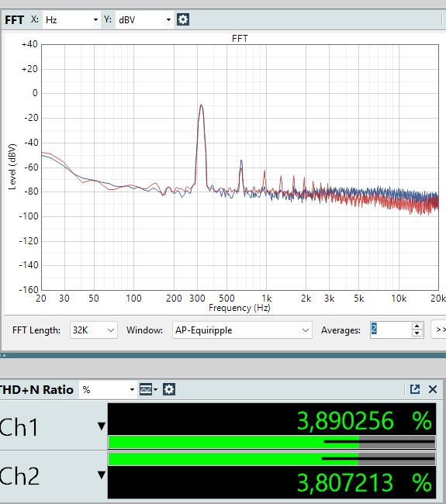Image resolution: width=446 pixels, height=504 pixels.
Task: Open the X axis Hz unit dropdown
Action: pyautogui.click(x=71, y=20)
